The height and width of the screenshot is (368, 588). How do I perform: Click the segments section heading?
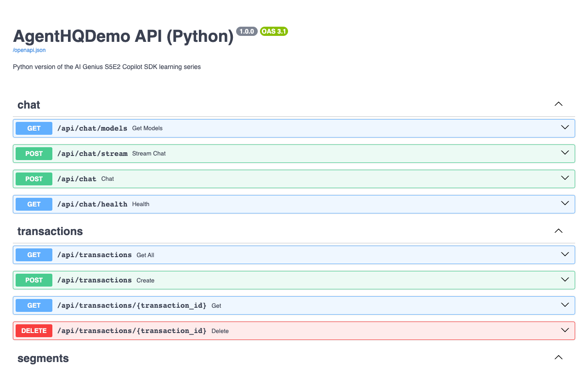coord(43,358)
